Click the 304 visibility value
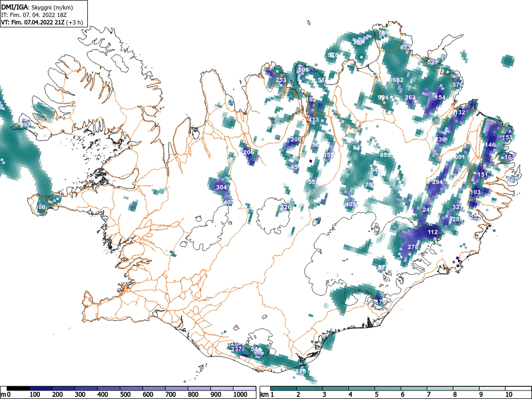Viewport: 532px width, 399px height. 221,187
